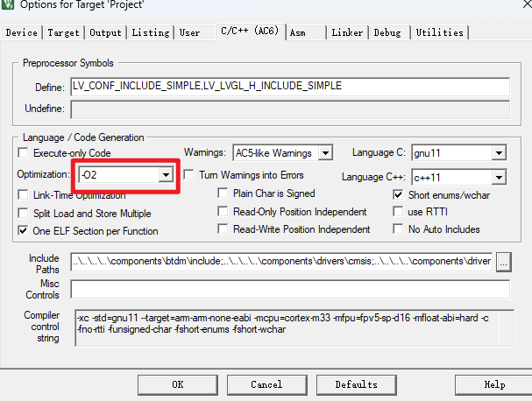Screen dimensions: 532x401
Task: Open the Debug tab
Action: [387, 32]
